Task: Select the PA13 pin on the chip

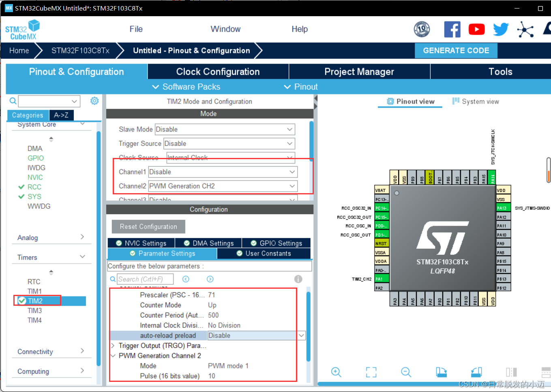Action: (503, 208)
